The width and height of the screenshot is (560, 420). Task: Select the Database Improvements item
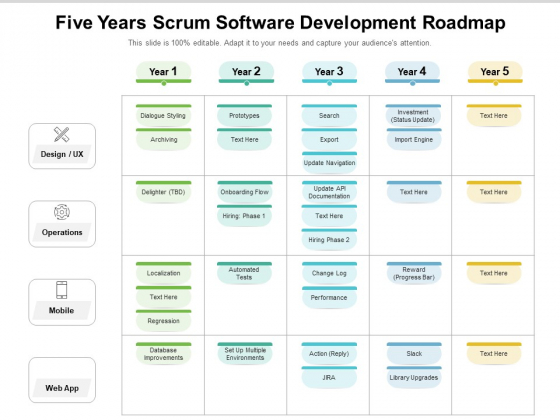coord(163,353)
